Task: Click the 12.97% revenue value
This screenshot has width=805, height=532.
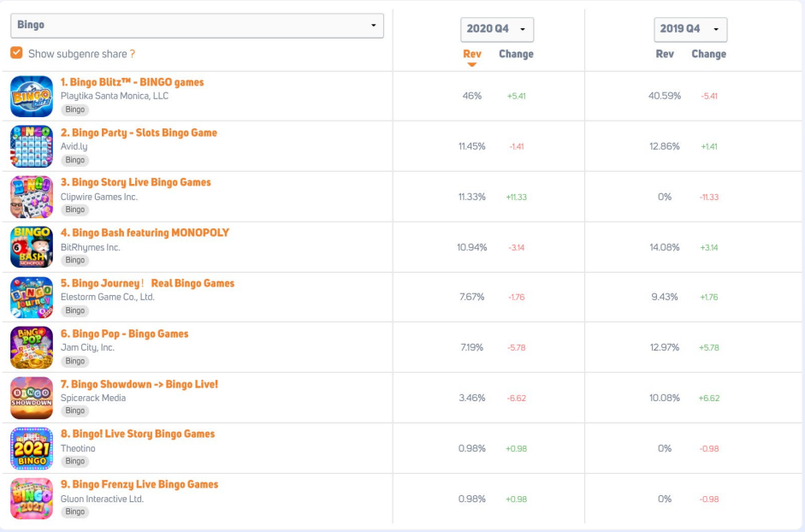Action: (x=665, y=347)
